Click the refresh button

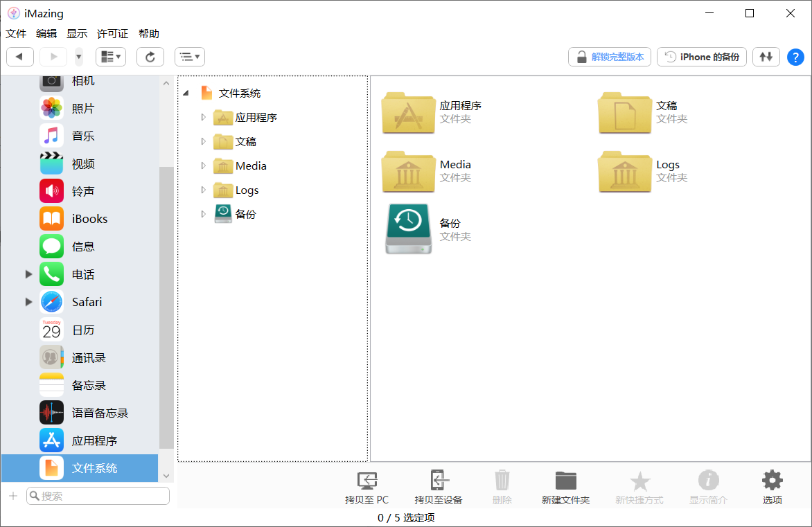pos(150,56)
